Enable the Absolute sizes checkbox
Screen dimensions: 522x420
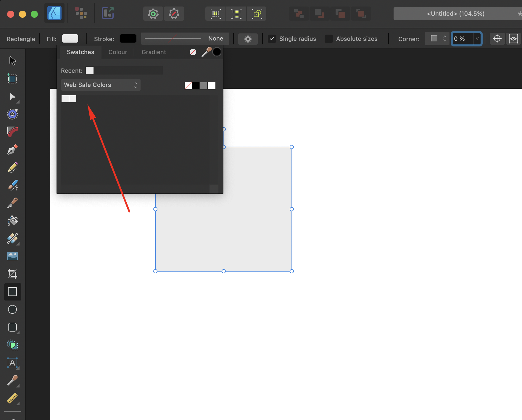tap(329, 39)
